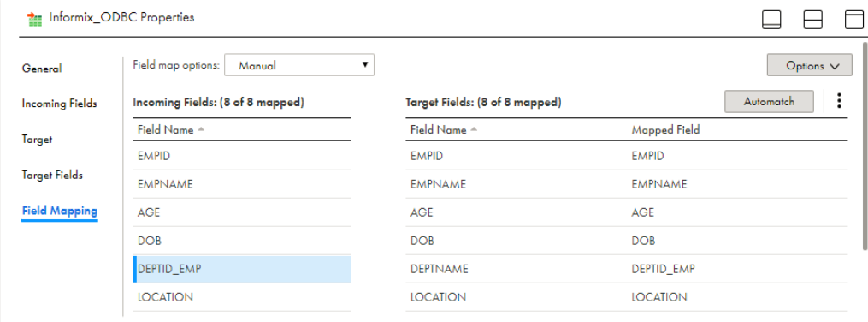Expand the Options dropdown button

point(809,65)
